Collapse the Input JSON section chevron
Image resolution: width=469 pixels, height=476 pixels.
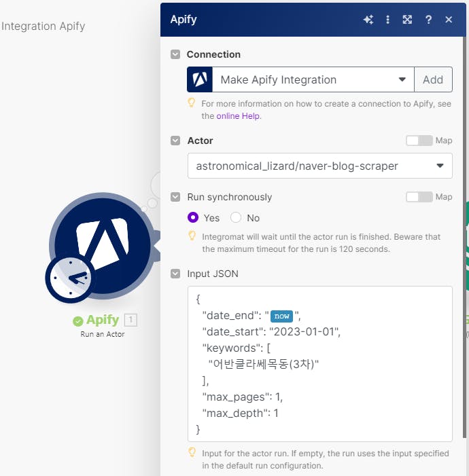pos(175,274)
